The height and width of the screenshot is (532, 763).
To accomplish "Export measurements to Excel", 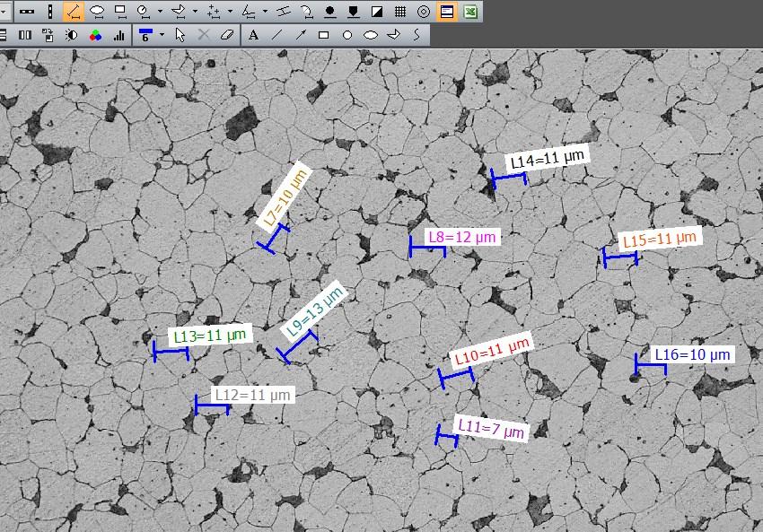I will pyautogui.click(x=470, y=11).
